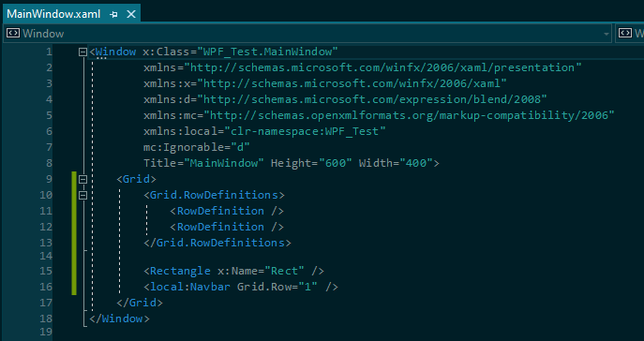Toggle pin on MainWindow.xaml tab
The image size is (644, 341).
click(x=113, y=14)
